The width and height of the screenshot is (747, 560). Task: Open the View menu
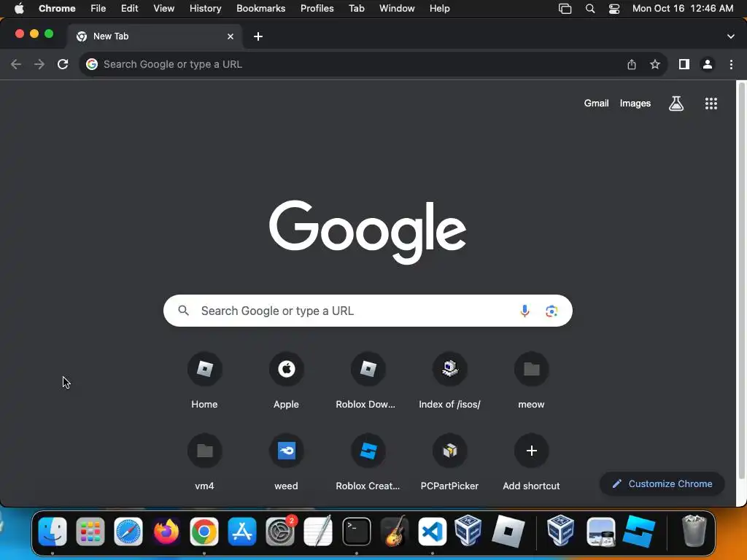[164, 9]
